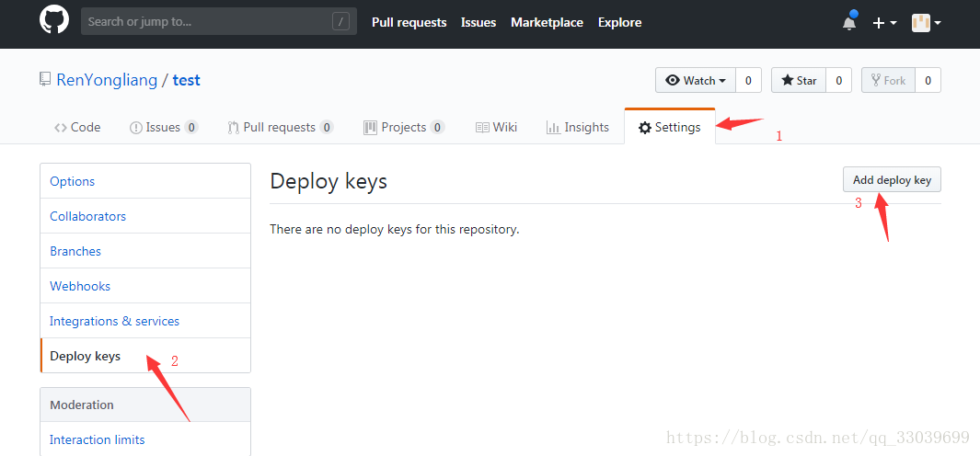Screen dimensions: 980x456
Task: Expand the user avatar menu
Action: [x=927, y=23]
